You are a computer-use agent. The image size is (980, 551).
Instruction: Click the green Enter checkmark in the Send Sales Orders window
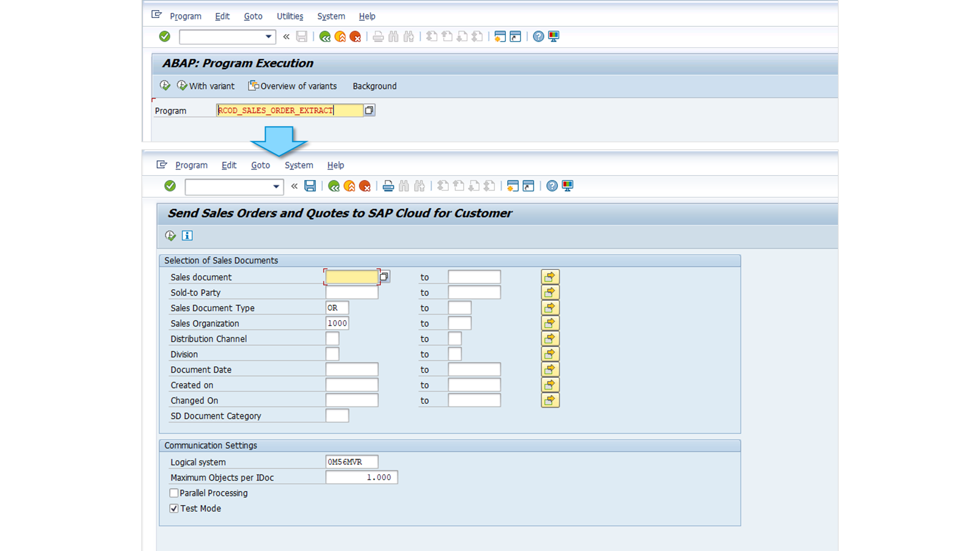point(170,186)
